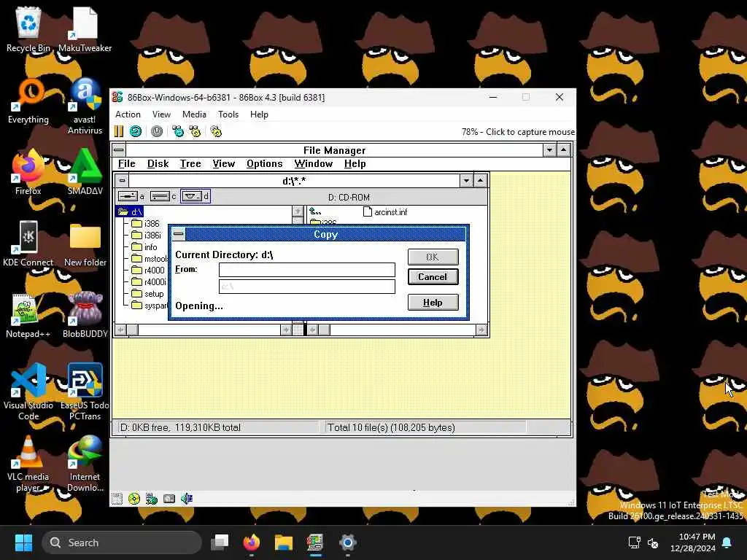Select hard drive c in File Manager
The height and width of the screenshot is (560, 747).
[x=163, y=196]
